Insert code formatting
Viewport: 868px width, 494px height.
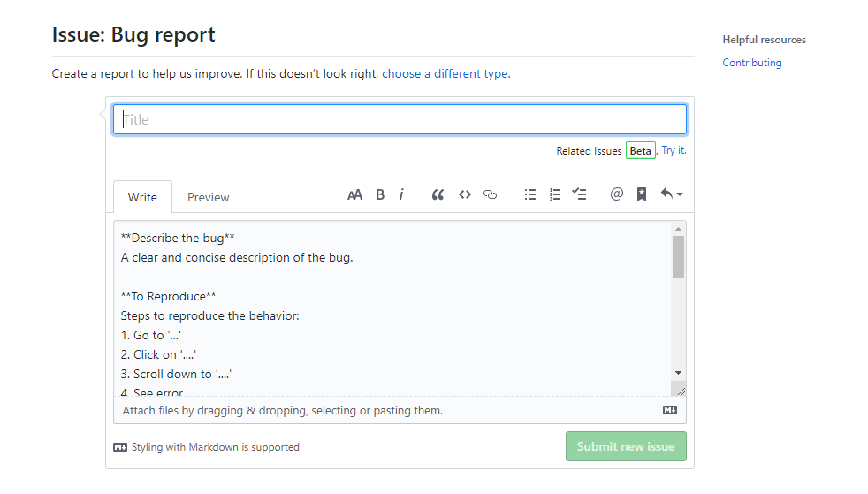click(464, 194)
